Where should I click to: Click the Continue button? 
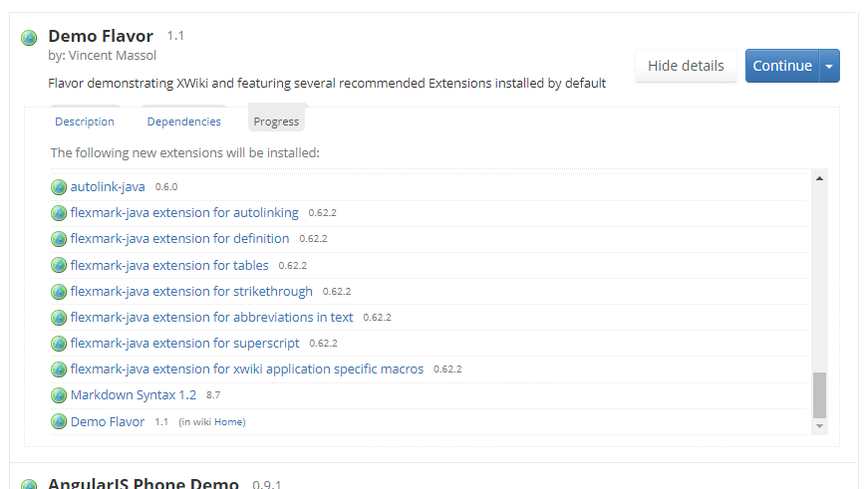point(782,66)
